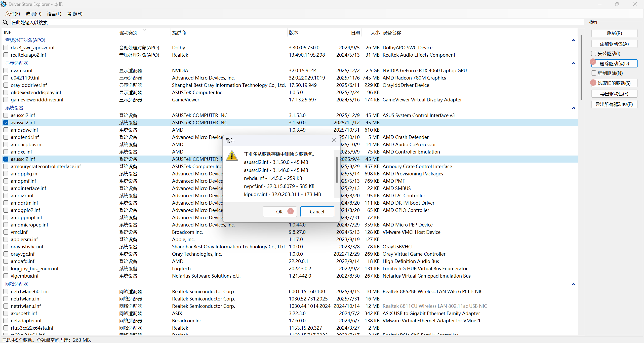Open the 语言(L) menu
644x343 pixels.
[x=54, y=14]
